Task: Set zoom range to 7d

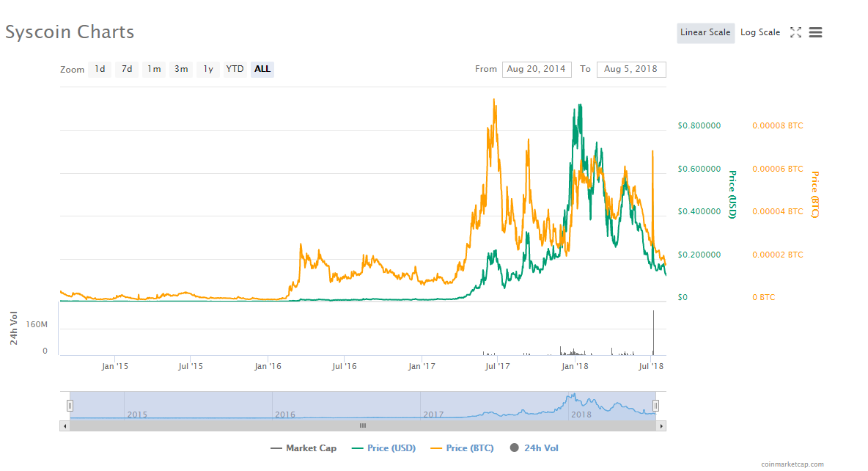Action: pos(127,69)
